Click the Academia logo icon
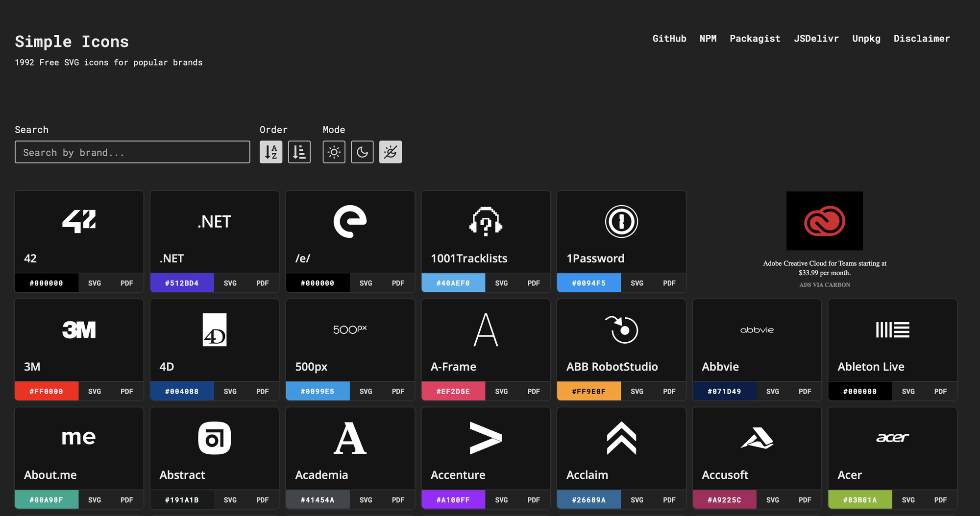The width and height of the screenshot is (980, 516). [x=350, y=438]
